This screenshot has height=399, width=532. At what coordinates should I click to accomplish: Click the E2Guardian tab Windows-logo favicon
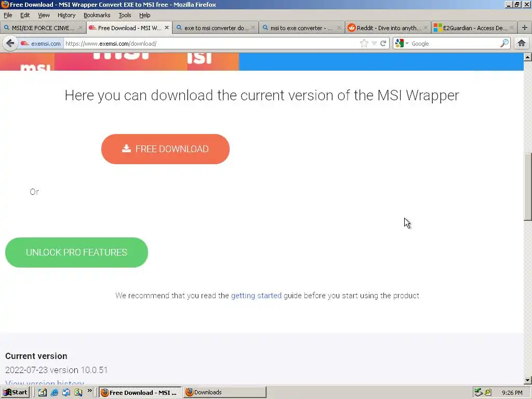[438, 28]
